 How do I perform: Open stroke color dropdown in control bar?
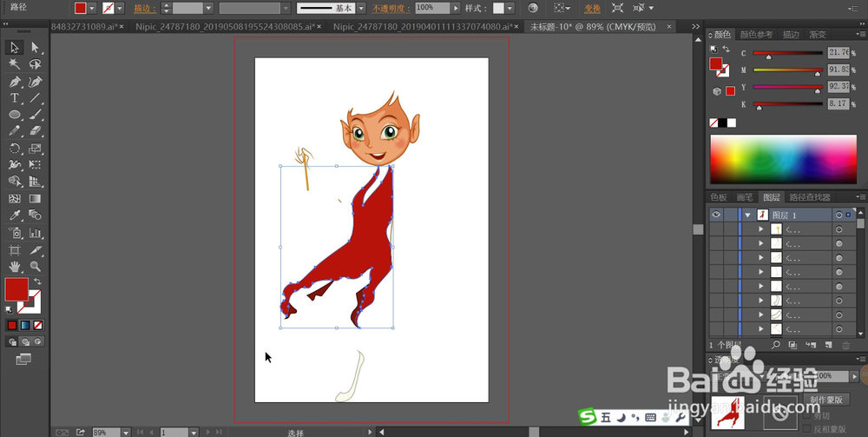(120, 9)
